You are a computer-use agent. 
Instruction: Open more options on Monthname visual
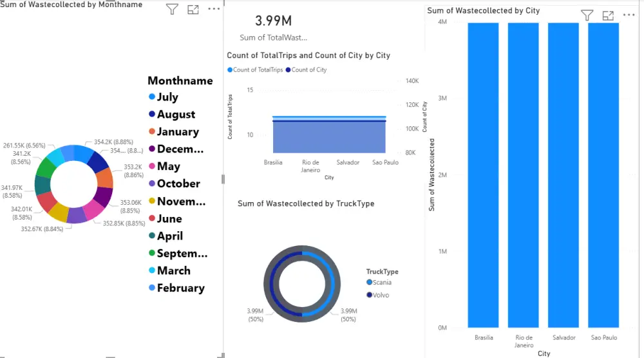(214, 8)
